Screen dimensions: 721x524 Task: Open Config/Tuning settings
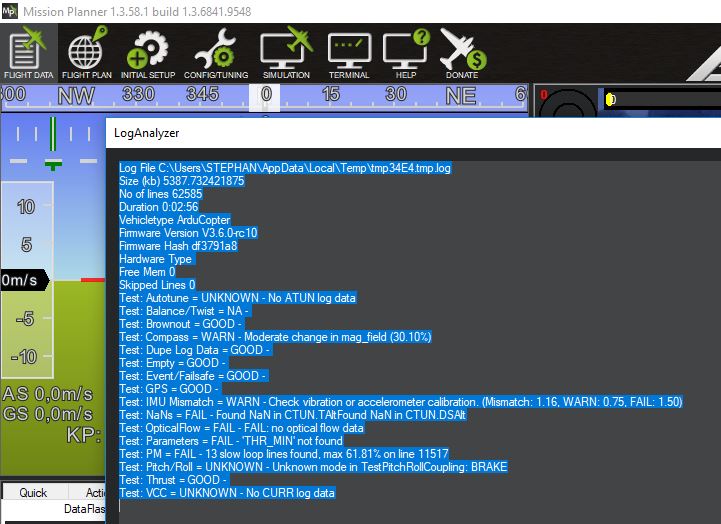(216, 53)
